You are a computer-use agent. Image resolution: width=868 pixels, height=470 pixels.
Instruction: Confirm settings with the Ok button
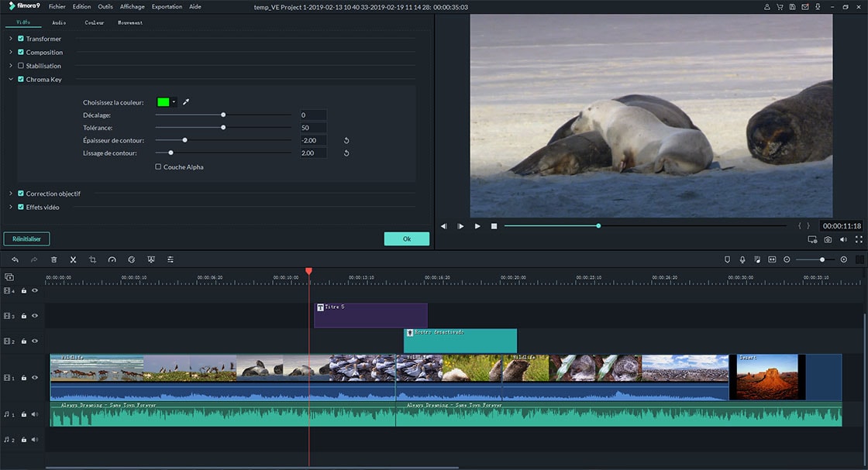click(x=407, y=238)
